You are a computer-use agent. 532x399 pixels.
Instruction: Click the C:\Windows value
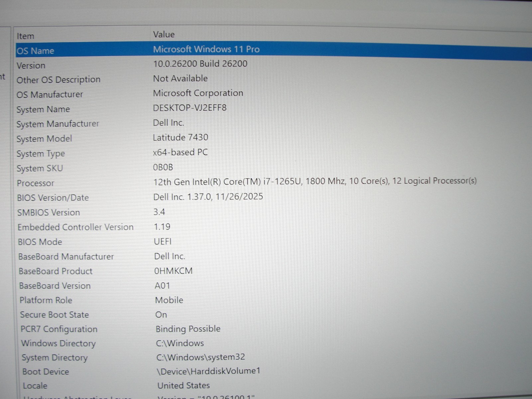[180, 343]
